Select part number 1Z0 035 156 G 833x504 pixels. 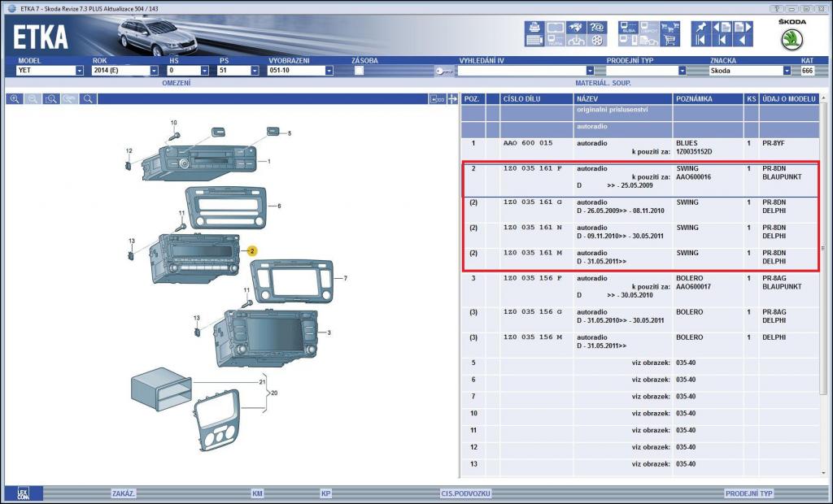point(532,311)
